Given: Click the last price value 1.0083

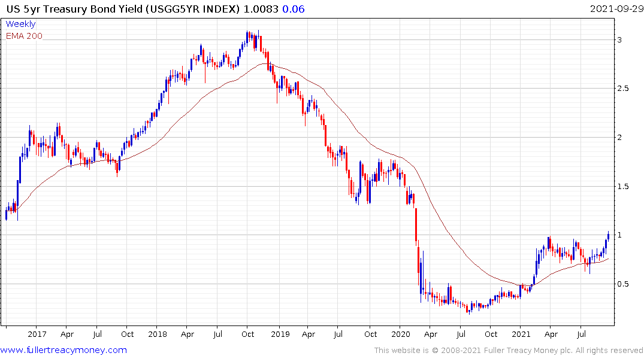Looking at the screenshot, I should pos(261,9).
